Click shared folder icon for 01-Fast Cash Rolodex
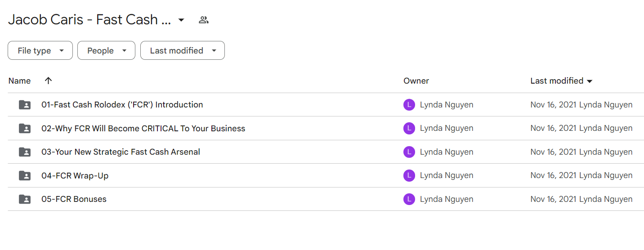 pyautogui.click(x=25, y=105)
